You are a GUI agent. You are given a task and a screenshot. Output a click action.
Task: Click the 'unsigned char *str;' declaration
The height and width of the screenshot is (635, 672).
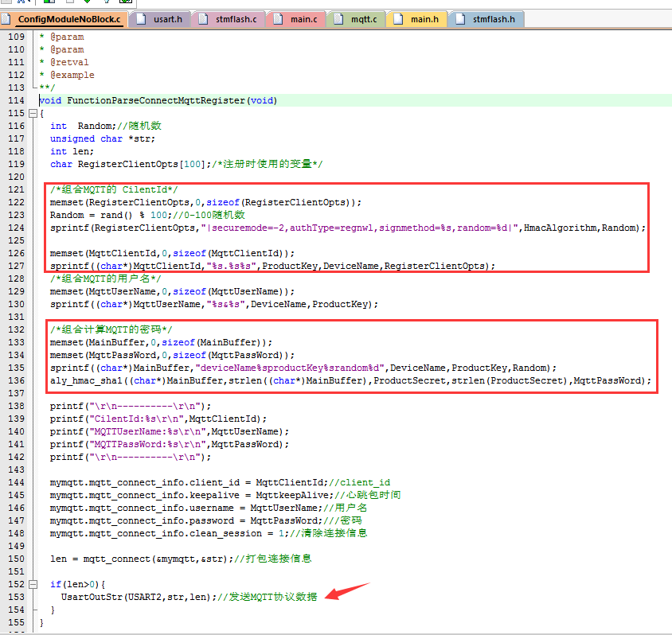tap(103, 138)
